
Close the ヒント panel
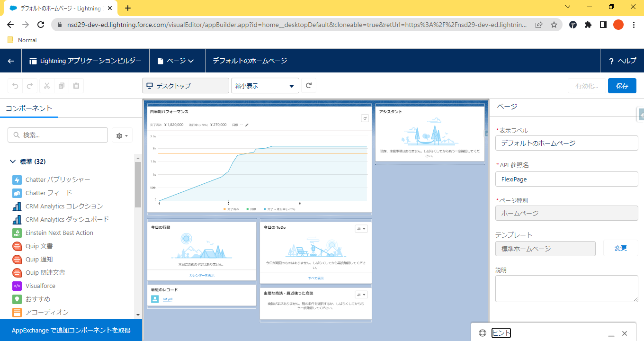[625, 333]
